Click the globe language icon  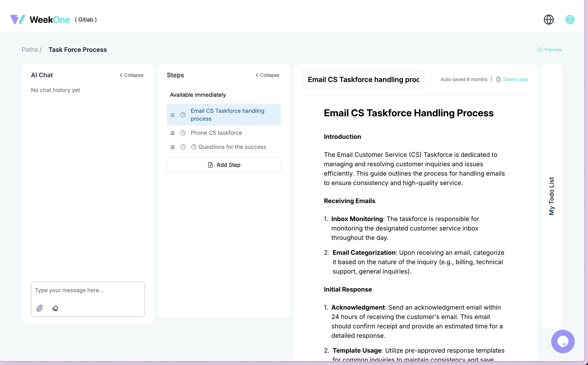(x=548, y=20)
